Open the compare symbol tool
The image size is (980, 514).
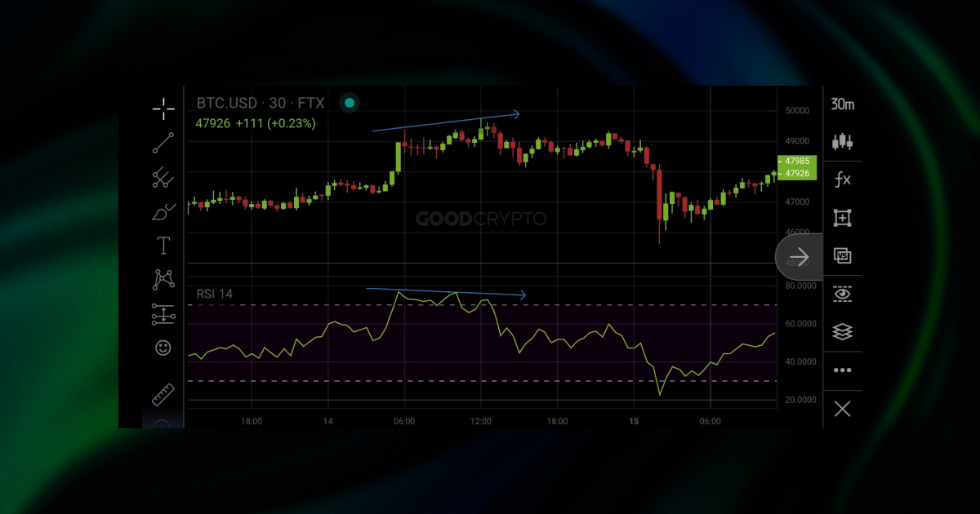[x=842, y=255]
